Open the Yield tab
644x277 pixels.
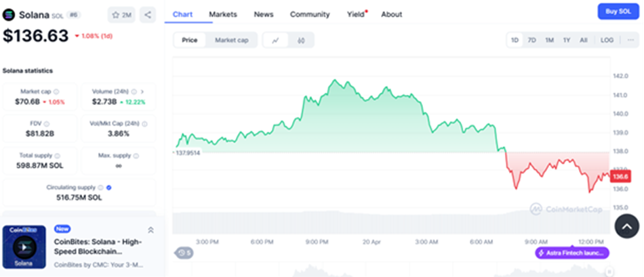click(356, 14)
